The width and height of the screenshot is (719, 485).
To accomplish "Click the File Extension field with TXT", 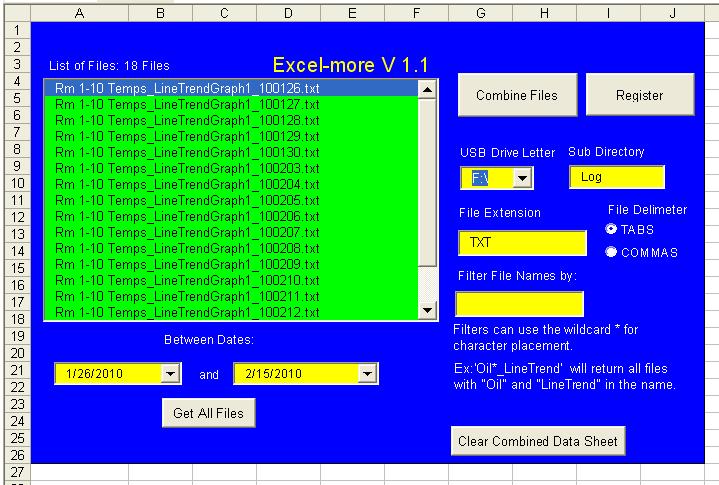I will point(522,242).
